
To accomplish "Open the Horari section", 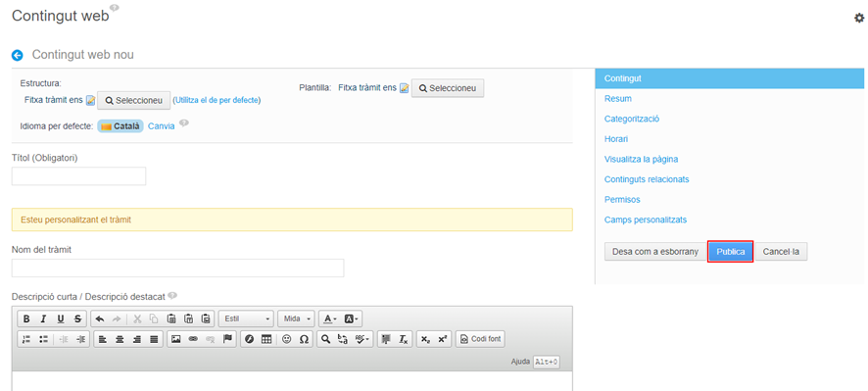I will pos(616,139).
